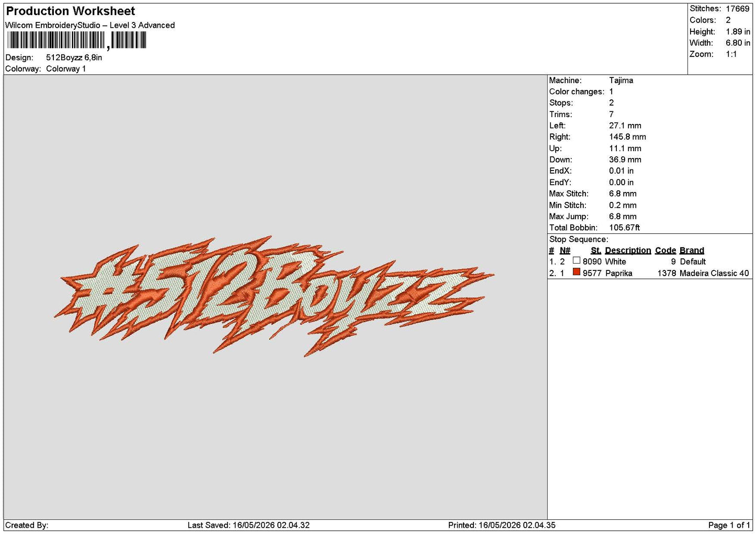
Task: Click the Production Worksheet title
Action: coord(70,11)
